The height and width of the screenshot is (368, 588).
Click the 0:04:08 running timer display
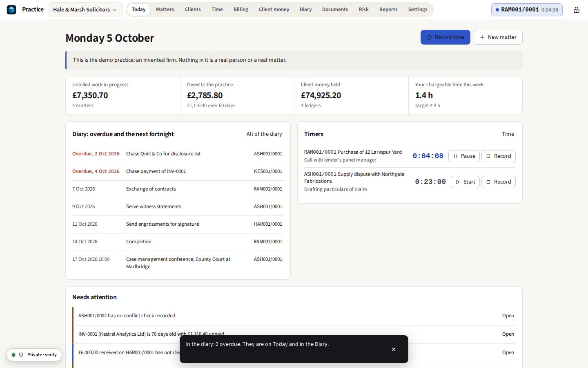coord(428,156)
